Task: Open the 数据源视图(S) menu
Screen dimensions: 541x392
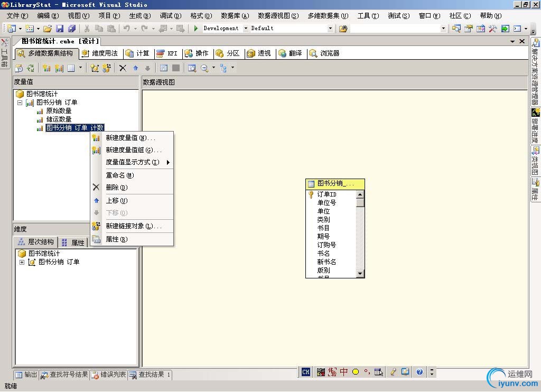Action: (278, 15)
